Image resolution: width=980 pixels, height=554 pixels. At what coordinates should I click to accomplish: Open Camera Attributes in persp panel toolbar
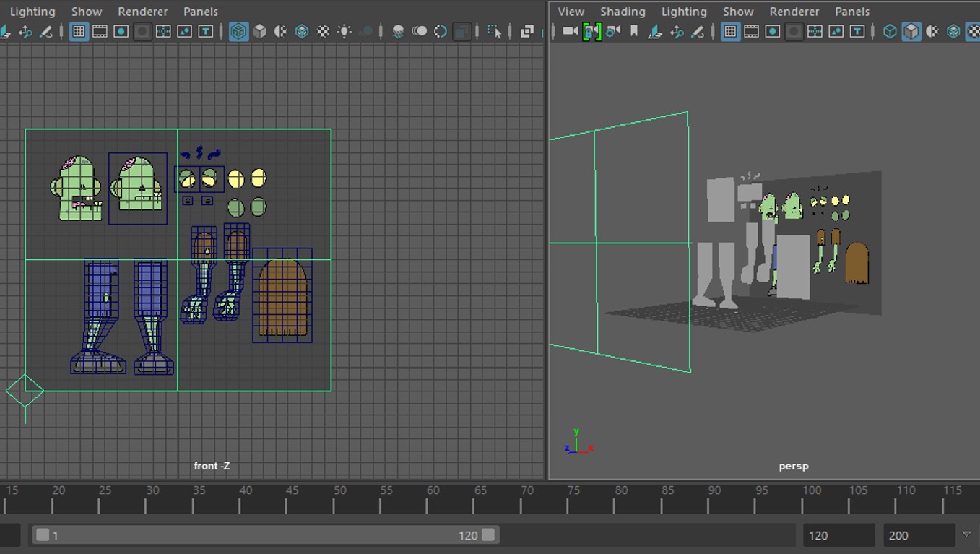[613, 32]
